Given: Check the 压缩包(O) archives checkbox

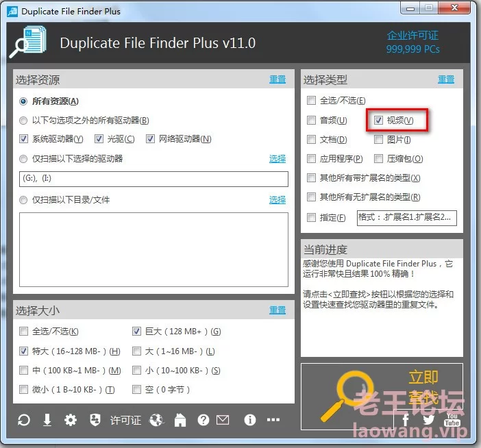Looking at the screenshot, I should pos(378,158).
